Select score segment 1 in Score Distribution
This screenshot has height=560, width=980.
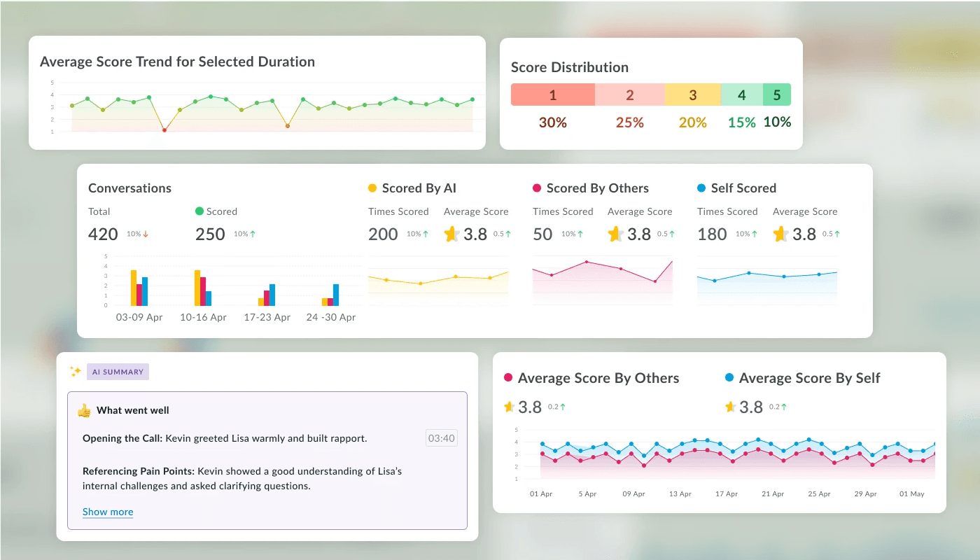[x=553, y=95]
